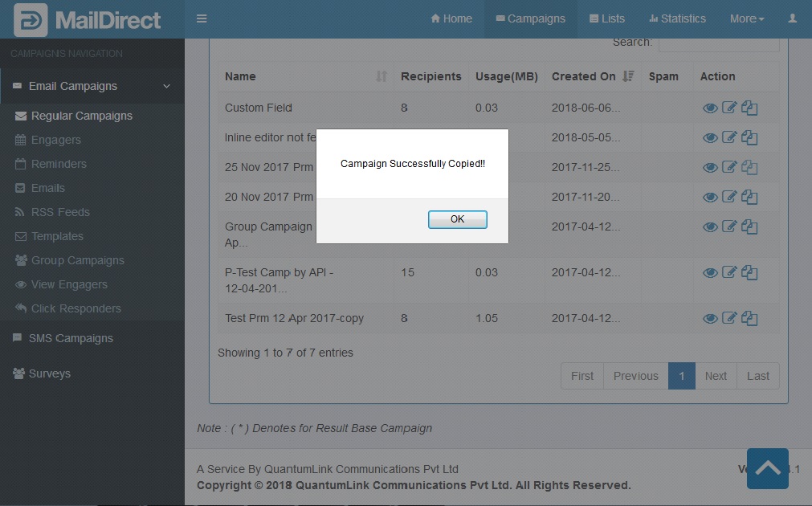Click the Next pagination button
Viewport: 812px width, 506px height.
715,376
